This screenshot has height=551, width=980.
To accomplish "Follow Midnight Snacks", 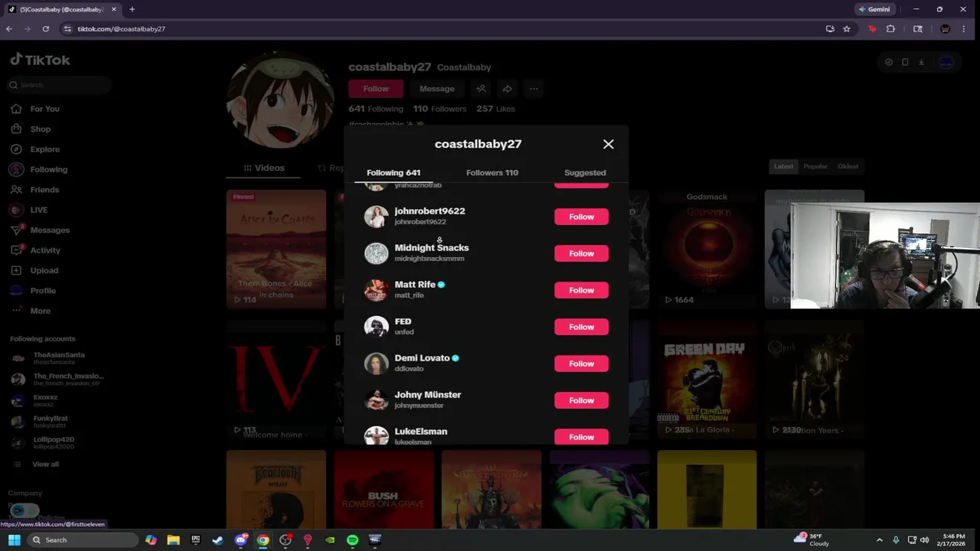I will point(581,253).
